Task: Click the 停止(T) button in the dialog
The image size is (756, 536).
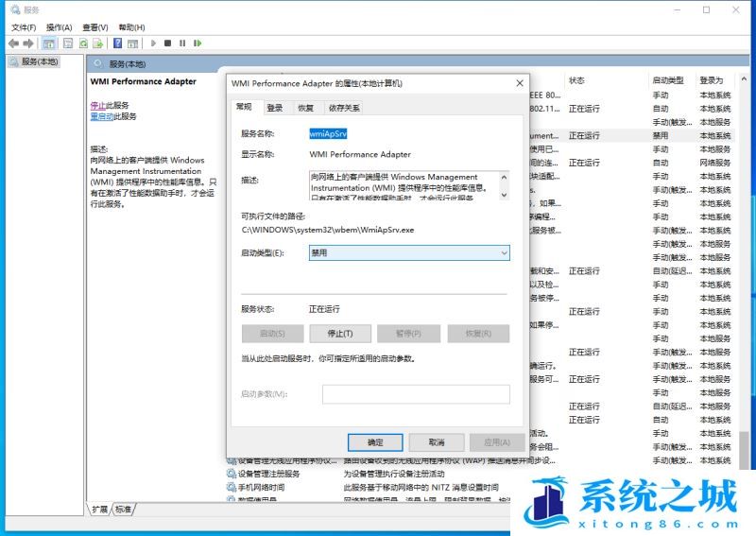Action: point(340,334)
